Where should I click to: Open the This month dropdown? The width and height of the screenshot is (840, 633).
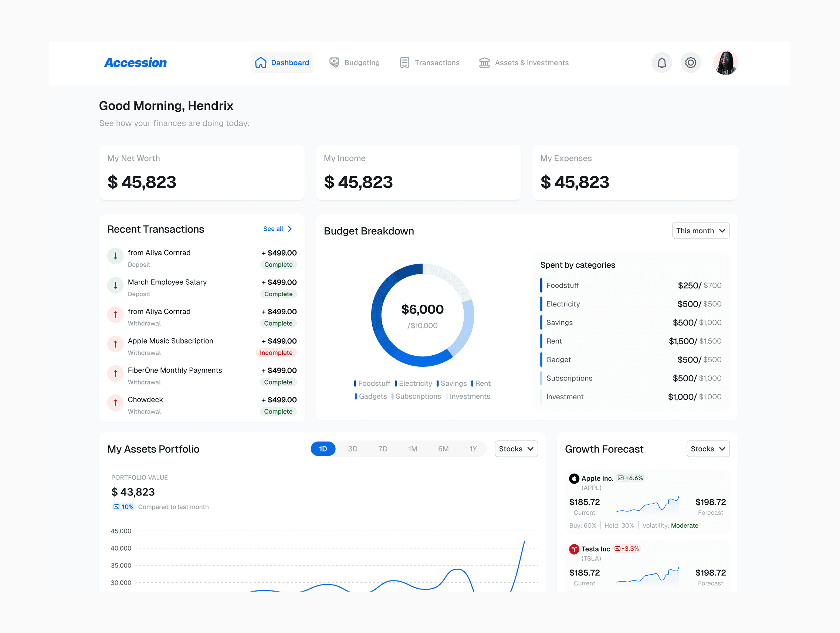700,231
